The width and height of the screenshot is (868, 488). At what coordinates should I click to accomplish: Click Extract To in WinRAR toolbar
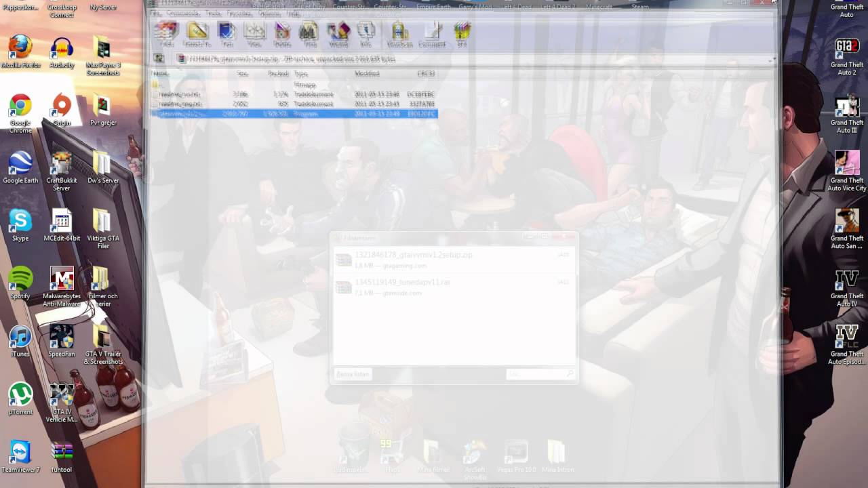(x=197, y=34)
